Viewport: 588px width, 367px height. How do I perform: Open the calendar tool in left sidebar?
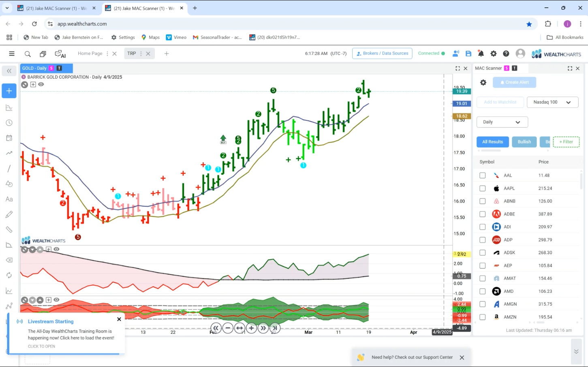coord(9,138)
